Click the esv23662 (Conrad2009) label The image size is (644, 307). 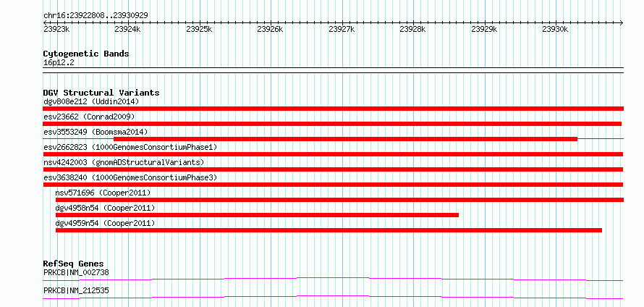[89, 117]
